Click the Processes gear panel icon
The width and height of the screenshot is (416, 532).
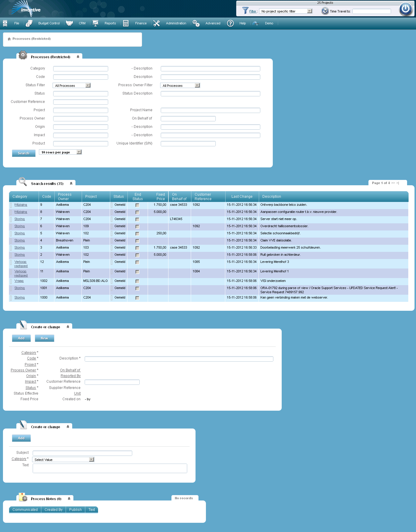click(x=23, y=55)
